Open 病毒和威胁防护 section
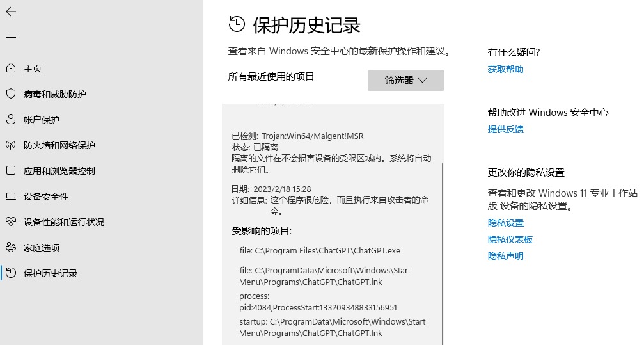The height and width of the screenshot is (345, 644). 54,93
